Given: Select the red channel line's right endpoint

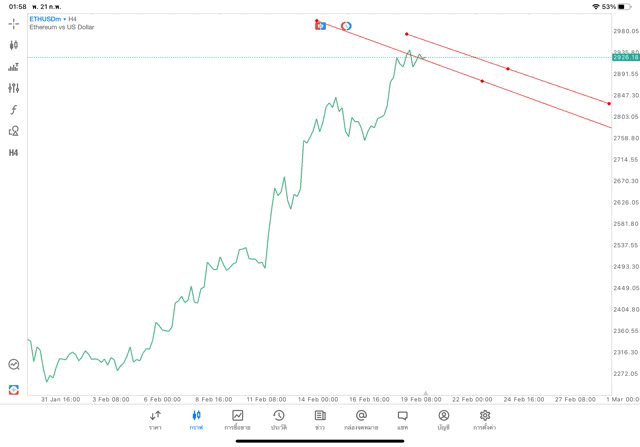Looking at the screenshot, I should 609,103.
